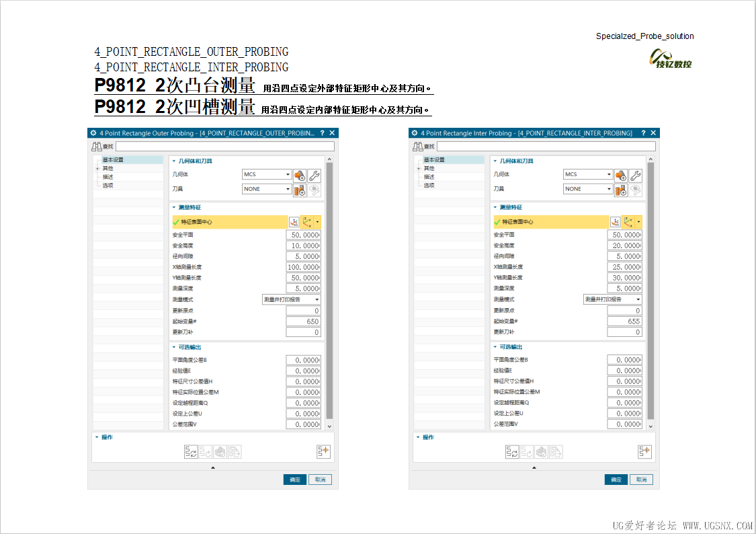Viewport: 756px width, 534px height.
Task: Open the 刀具 NONE dropdown in Inter Probing dialog
Action: (588, 189)
